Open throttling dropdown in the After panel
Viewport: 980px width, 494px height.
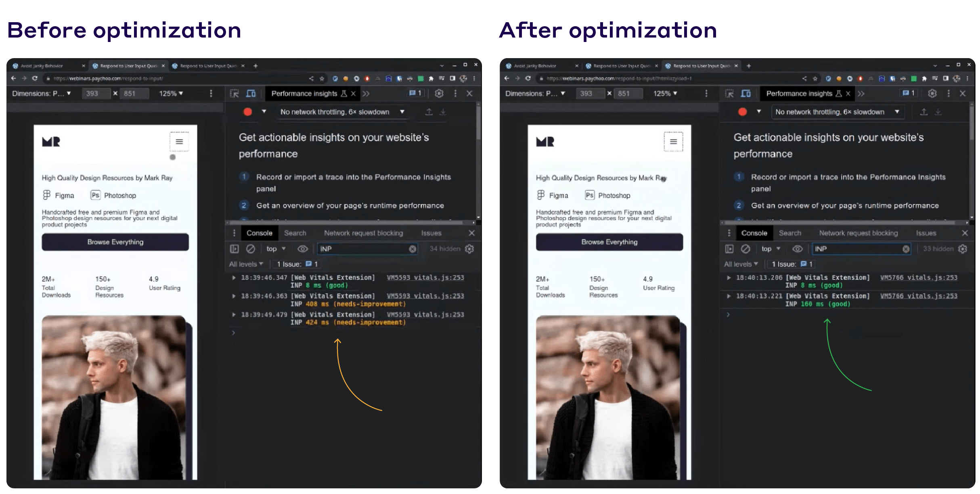click(838, 112)
